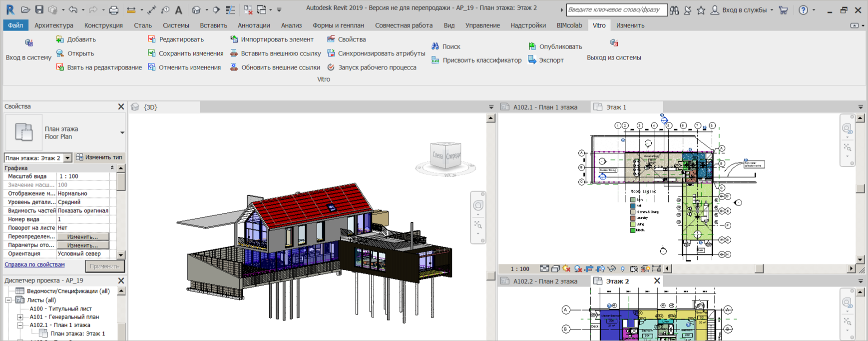Open the План этажа: Этаж 2 instance dropdown
The width and height of the screenshot is (868, 341).
click(67, 158)
